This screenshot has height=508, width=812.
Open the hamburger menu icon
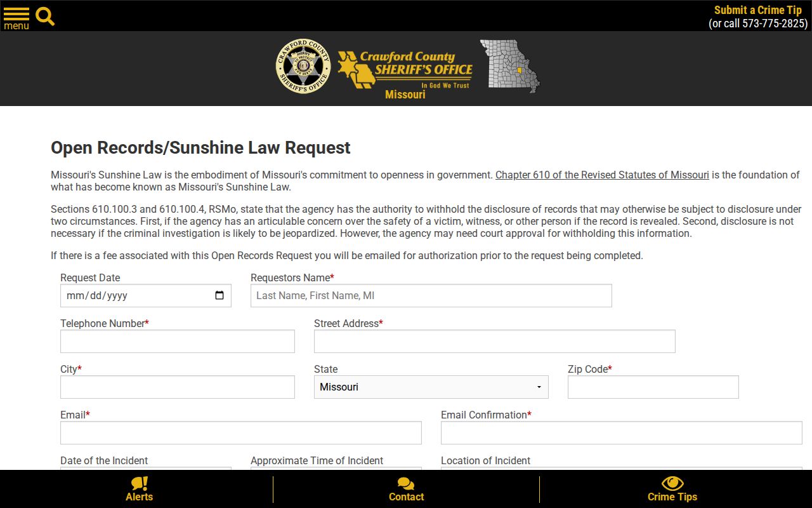(x=16, y=14)
